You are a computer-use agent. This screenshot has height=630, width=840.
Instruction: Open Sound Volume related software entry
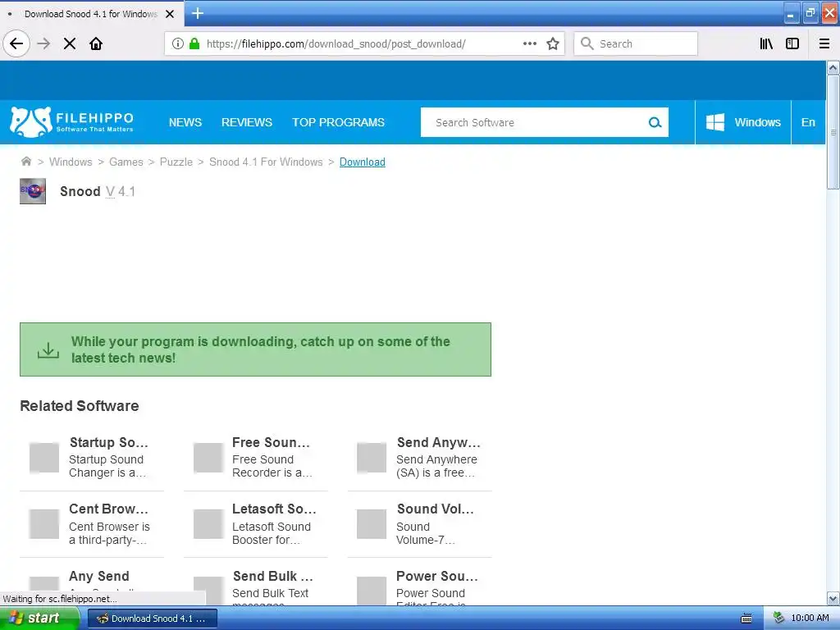[x=420, y=524]
